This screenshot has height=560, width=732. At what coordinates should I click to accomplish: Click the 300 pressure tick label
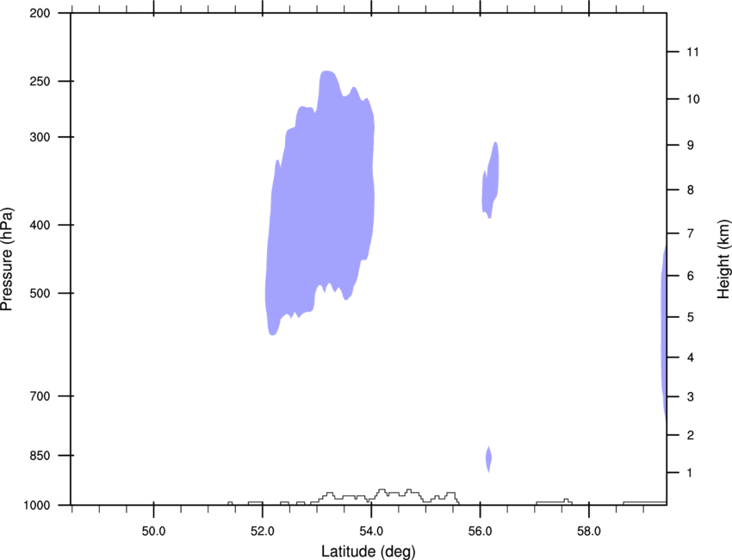click(x=40, y=137)
